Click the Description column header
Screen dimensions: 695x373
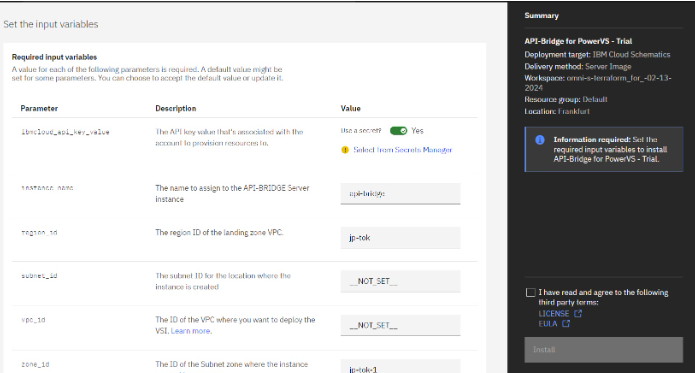[x=176, y=109]
